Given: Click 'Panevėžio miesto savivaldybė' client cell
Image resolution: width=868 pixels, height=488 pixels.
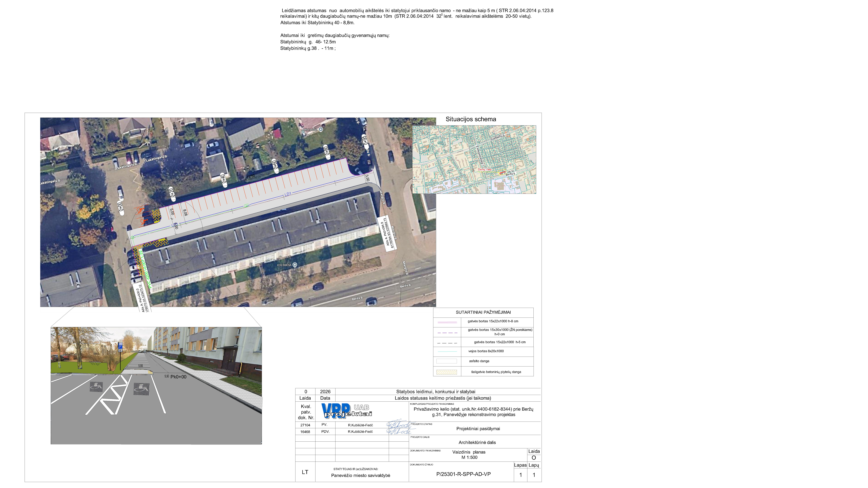Looking at the screenshot, I should click(361, 476).
